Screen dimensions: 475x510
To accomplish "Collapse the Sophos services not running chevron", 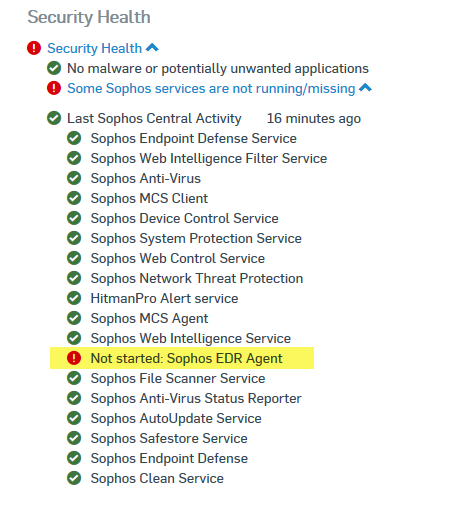I will click(365, 88).
